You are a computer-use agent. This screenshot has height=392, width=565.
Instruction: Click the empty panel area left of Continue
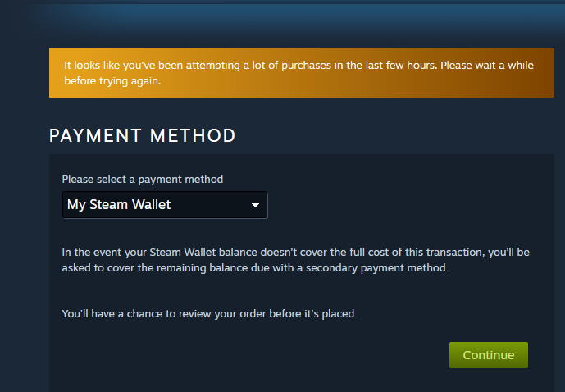coord(246,356)
